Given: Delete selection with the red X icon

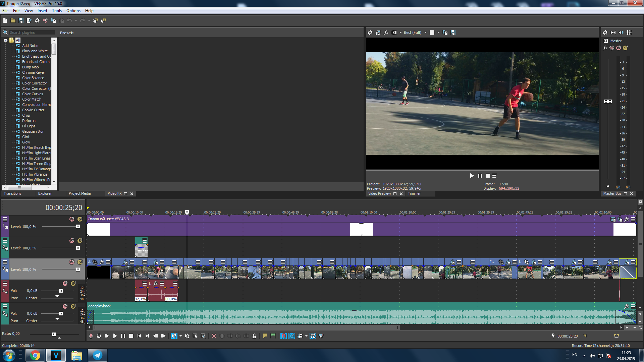Looking at the screenshot, I should (x=214, y=336).
